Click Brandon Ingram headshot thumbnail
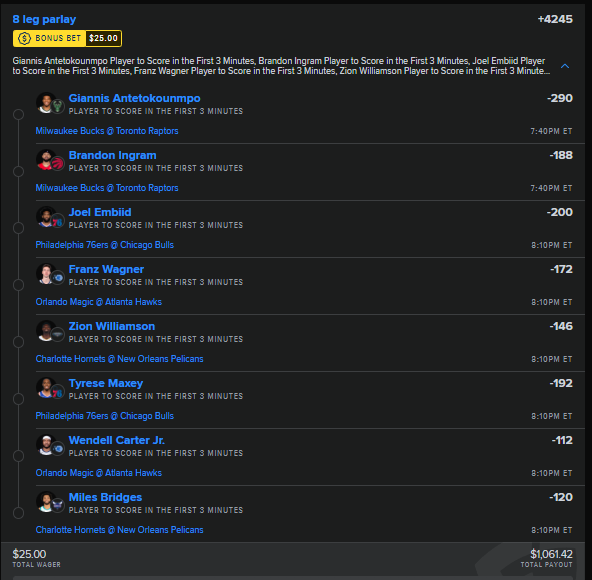592x580 pixels. point(46,159)
